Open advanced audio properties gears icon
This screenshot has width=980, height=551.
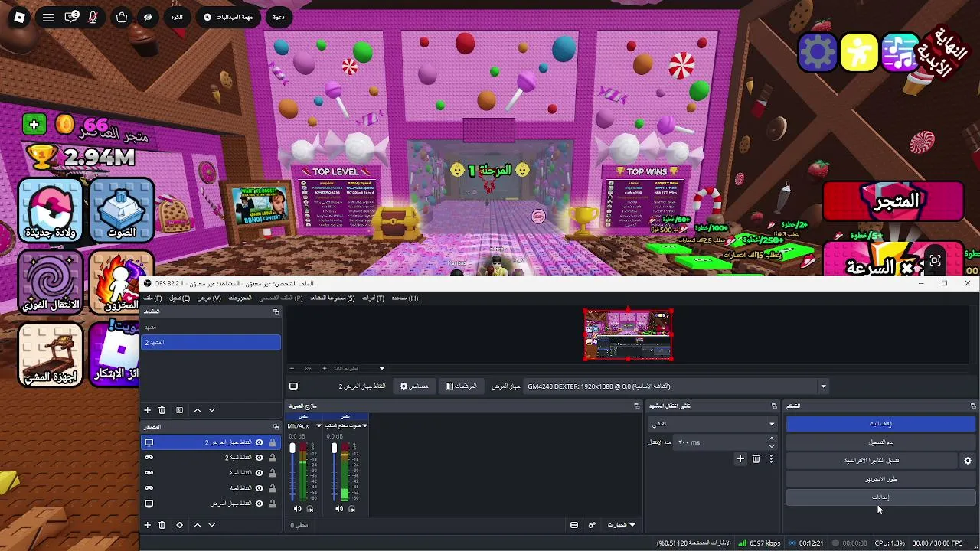592,525
